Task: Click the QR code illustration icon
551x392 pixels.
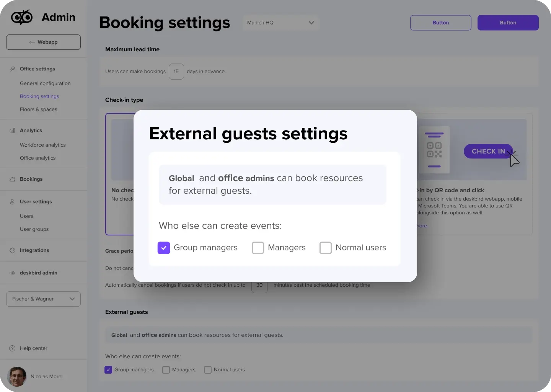Action: tap(434, 150)
